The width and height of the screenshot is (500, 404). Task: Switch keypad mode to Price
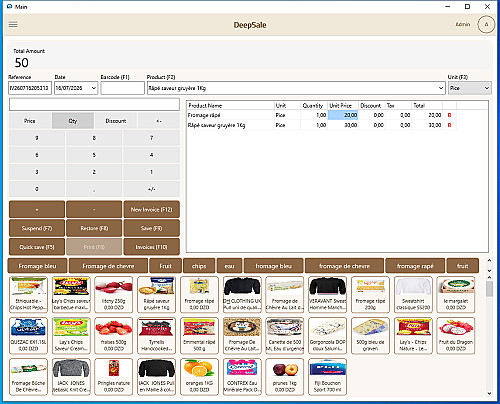(30, 121)
